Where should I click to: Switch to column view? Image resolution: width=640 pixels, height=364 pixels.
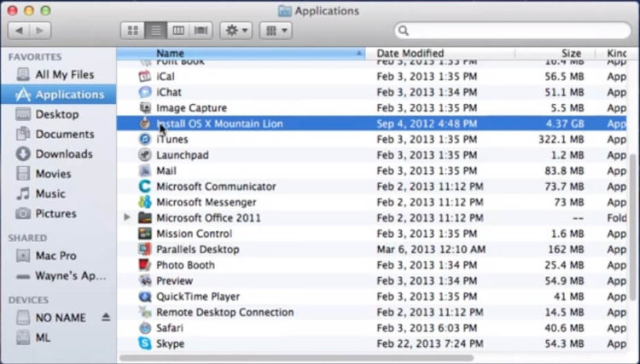click(178, 31)
